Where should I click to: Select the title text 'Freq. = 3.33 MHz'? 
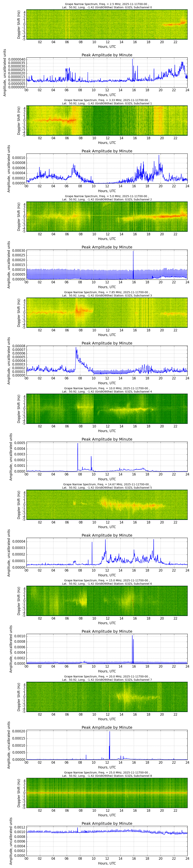tap(110, 100)
